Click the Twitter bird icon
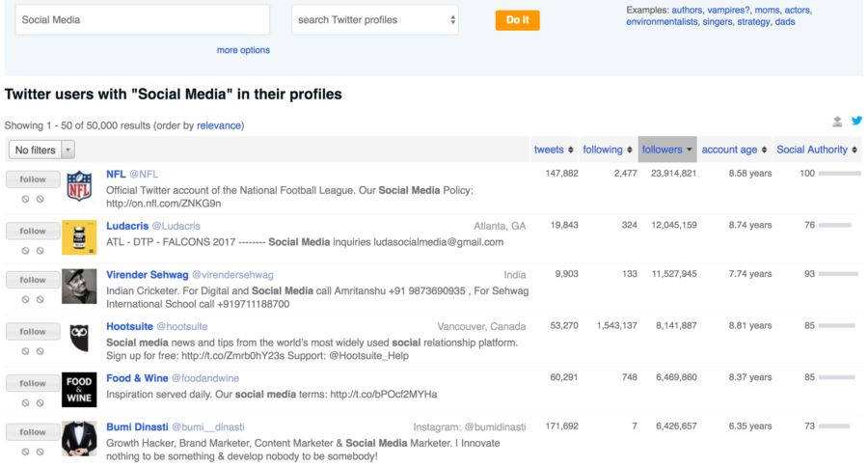 [x=857, y=121]
